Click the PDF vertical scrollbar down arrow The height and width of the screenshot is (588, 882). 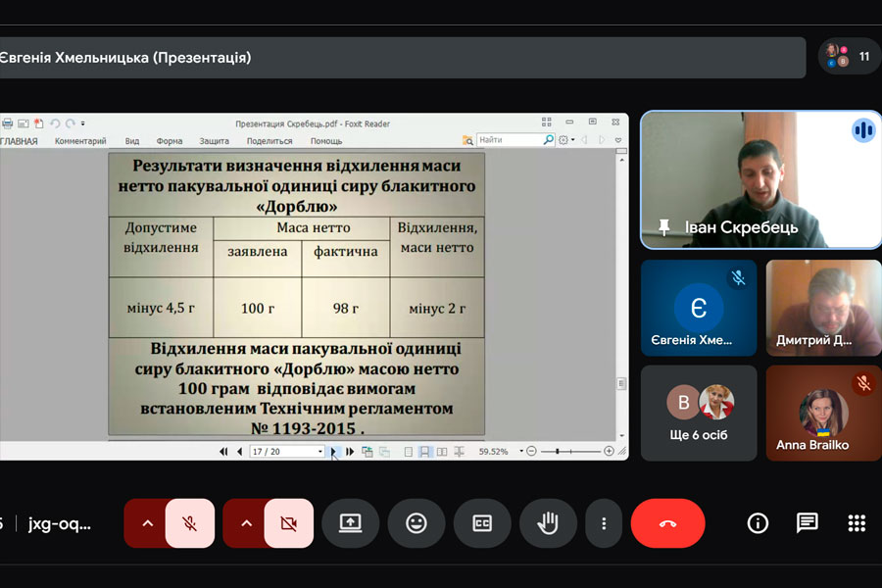click(621, 435)
